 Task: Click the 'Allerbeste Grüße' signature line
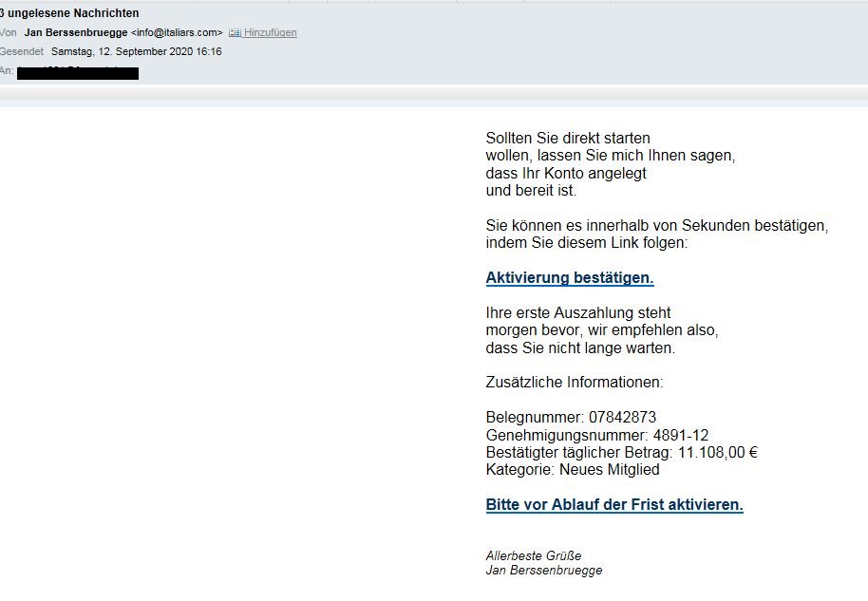533,555
